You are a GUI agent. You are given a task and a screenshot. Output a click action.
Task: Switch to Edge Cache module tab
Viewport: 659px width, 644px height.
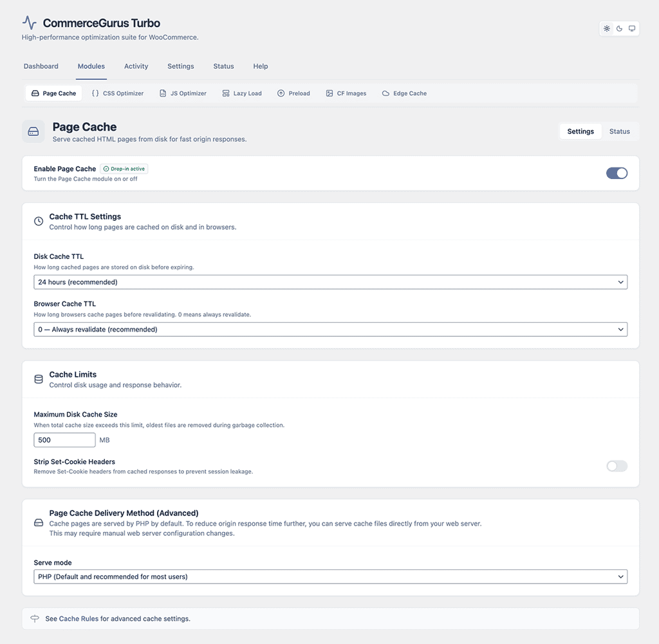click(404, 93)
